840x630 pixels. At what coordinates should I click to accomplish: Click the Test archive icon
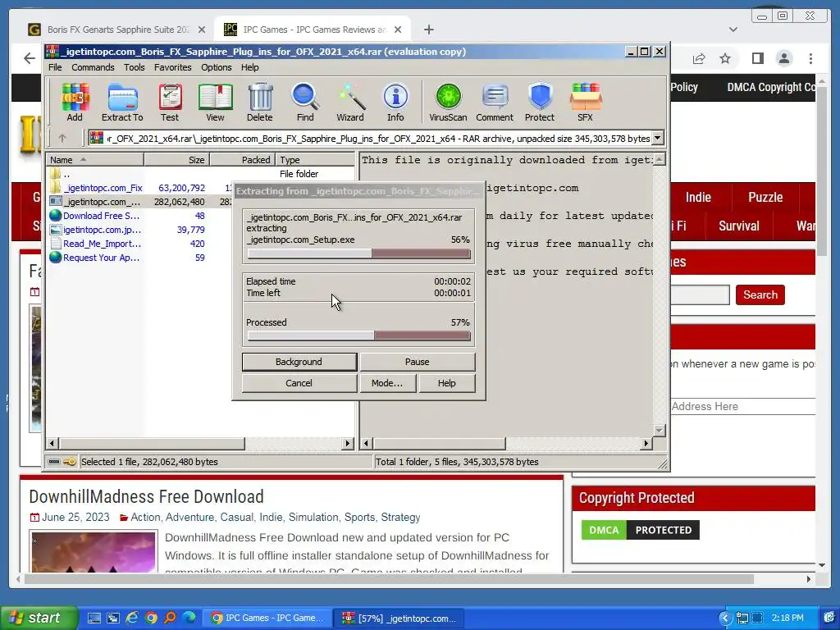tap(169, 103)
